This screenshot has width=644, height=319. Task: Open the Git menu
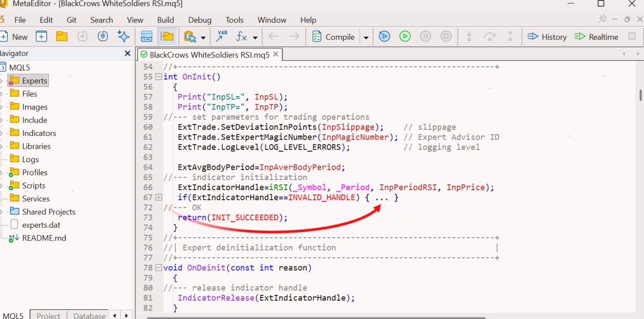pyautogui.click(x=72, y=20)
